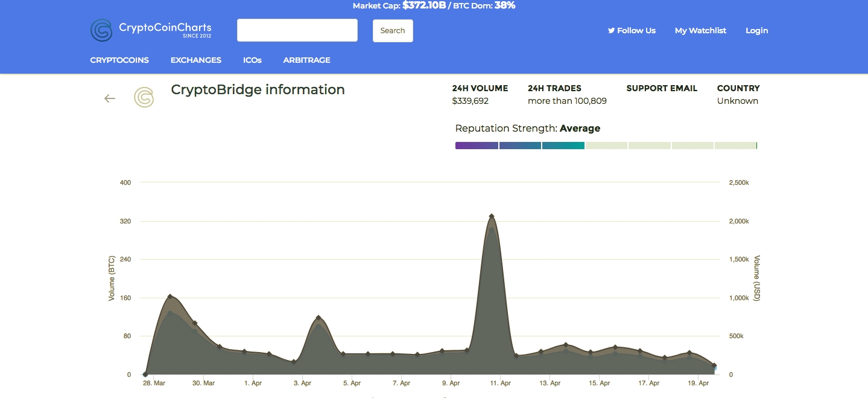The height and width of the screenshot is (398, 868).
Task: Select the 'SUPPORT EMAIL' label
Action: pyautogui.click(x=662, y=88)
